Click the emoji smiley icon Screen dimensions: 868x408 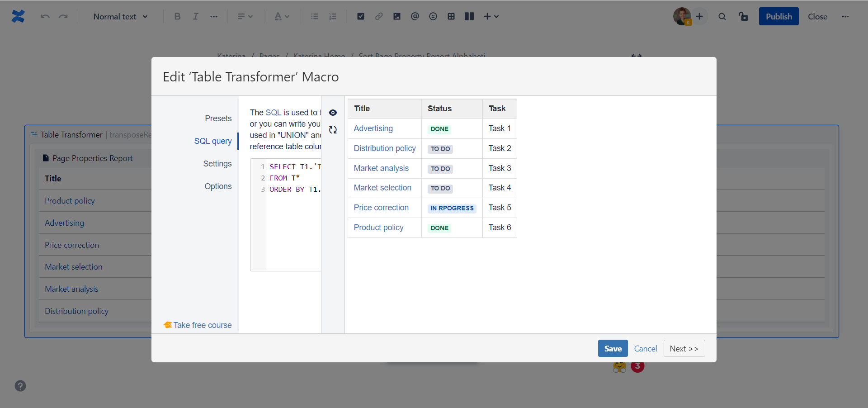[x=433, y=16]
